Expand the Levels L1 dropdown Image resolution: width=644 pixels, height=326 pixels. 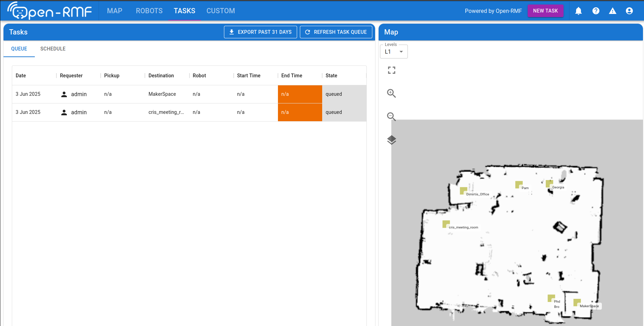(x=394, y=52)
